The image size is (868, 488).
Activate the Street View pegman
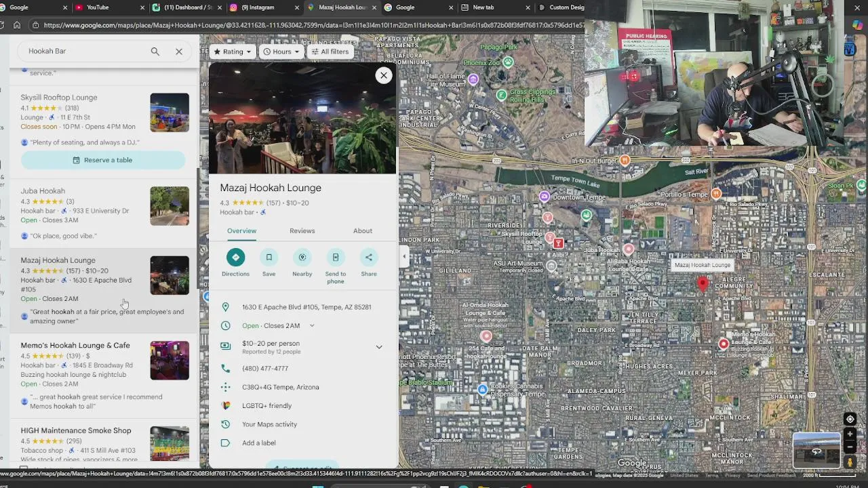[850, 462]
